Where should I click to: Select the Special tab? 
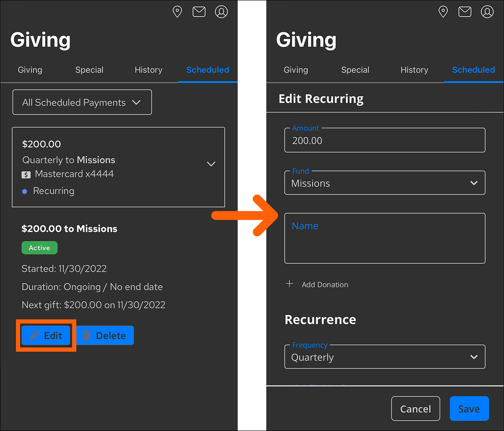click(x=89, y=70)
